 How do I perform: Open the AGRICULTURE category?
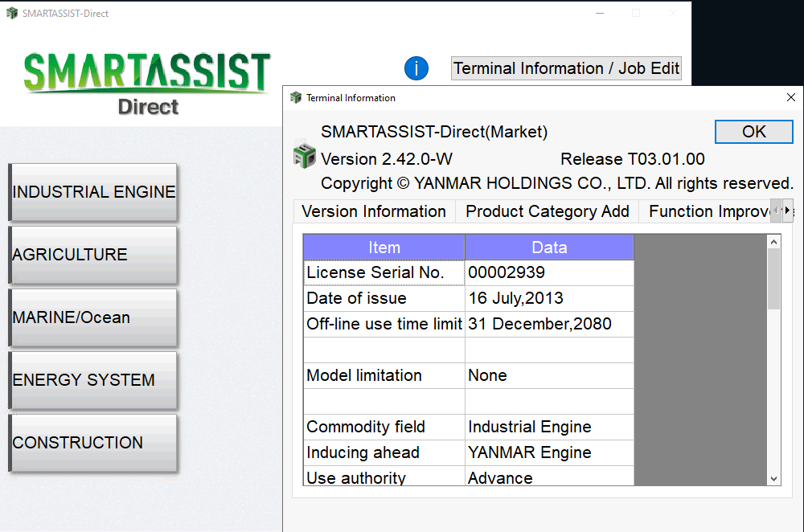(x=93, y=255)
